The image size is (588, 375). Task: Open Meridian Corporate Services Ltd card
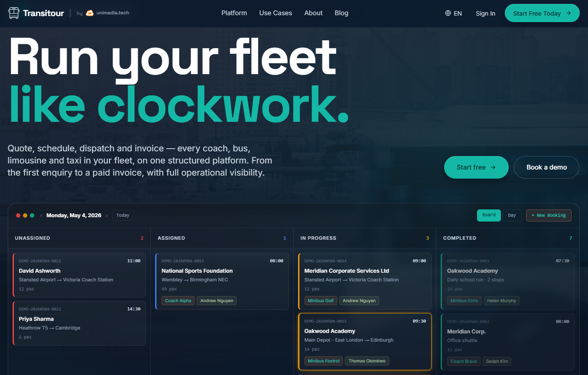click(x=365, y=281)
